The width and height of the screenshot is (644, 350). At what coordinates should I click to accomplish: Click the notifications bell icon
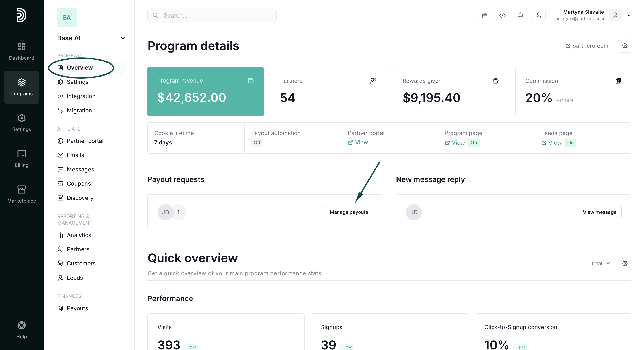tap(521, 15)
